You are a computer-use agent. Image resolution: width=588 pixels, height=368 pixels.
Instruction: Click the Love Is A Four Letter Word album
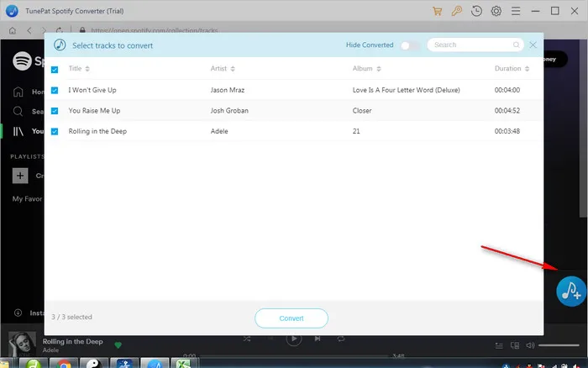tap(406, 90)
